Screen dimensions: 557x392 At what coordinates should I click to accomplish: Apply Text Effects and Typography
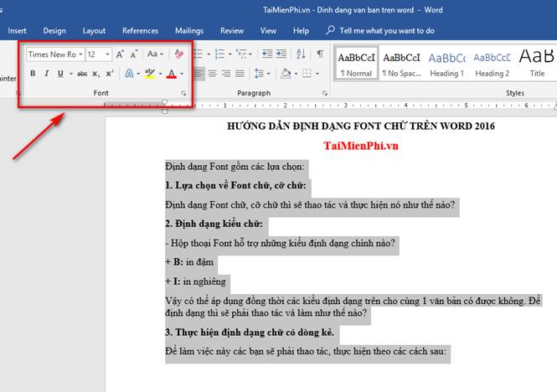coord(129,74)
